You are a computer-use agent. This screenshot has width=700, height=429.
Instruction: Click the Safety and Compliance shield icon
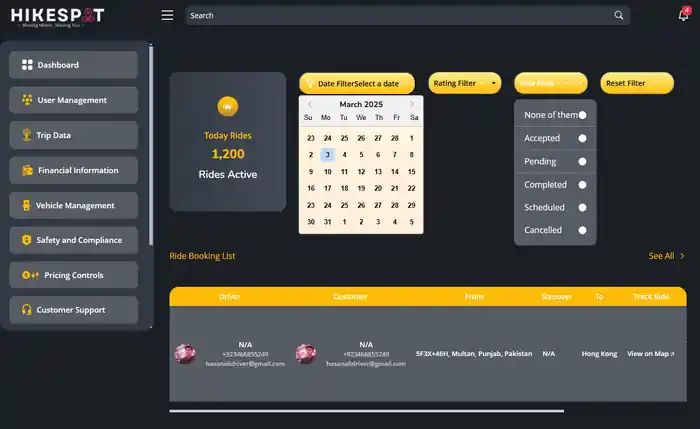tap(27, 240)
